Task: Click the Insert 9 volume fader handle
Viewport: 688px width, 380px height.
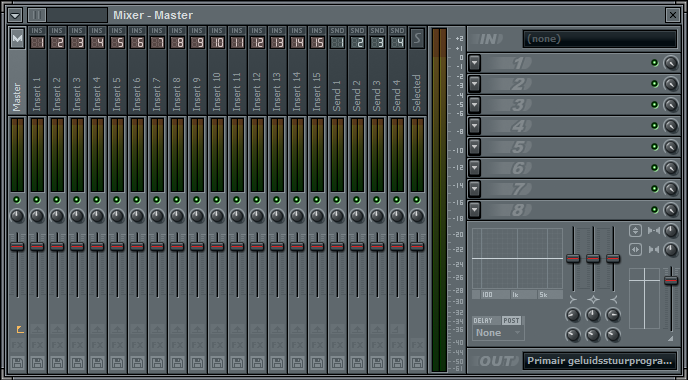Action: coord(197,246)
